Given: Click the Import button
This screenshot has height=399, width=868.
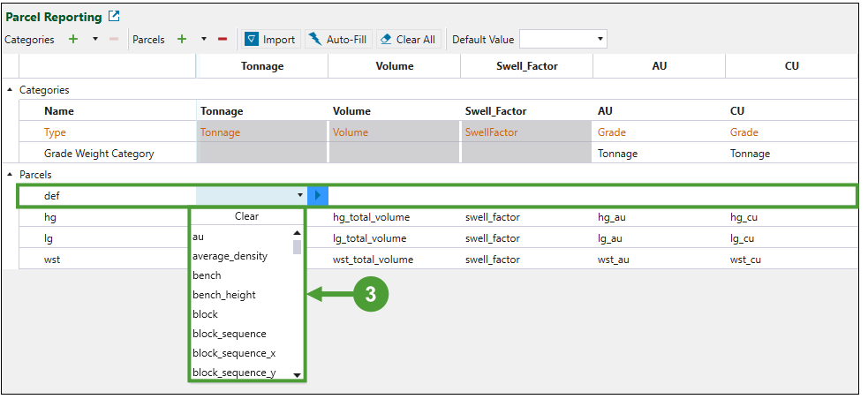Looking at the screenshot, I should pyautogui.click(x=269, y=39).
